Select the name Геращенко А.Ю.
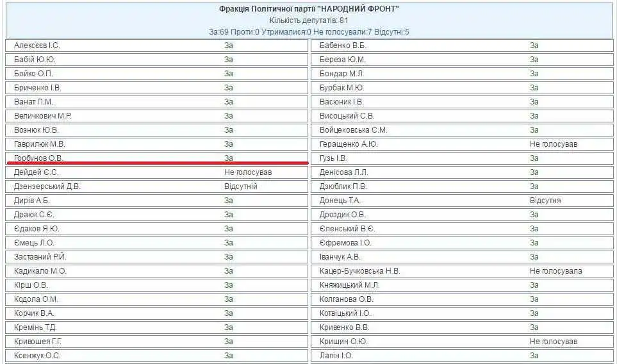Image resolution: width=617 pixels, height=364 pixels. tap(349, 144)
